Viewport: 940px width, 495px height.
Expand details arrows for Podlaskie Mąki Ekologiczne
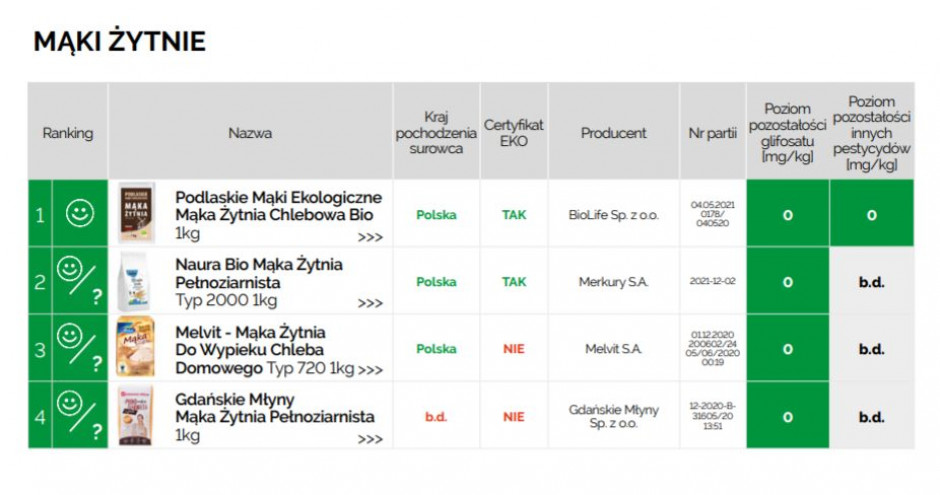pos(370,237)
